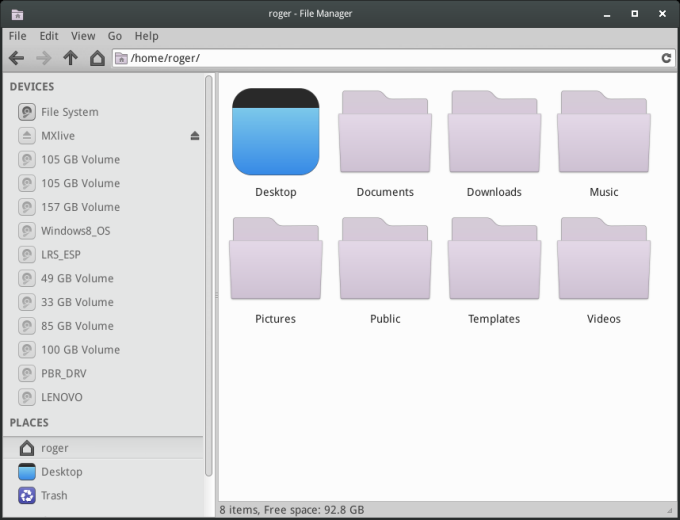This screenshot has height=520, width=680.
Task: Click the home folder toolbar icon
Action: 97,58
